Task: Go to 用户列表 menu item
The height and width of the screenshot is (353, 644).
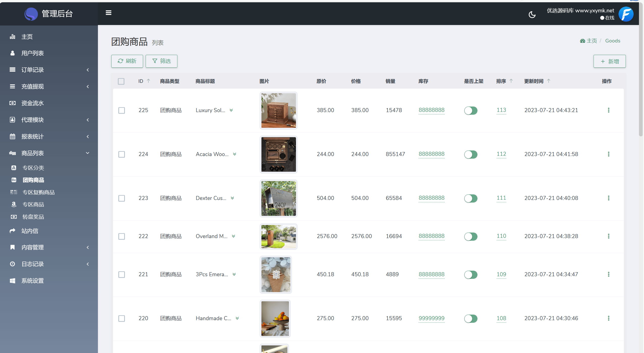Action: (33, 53)
